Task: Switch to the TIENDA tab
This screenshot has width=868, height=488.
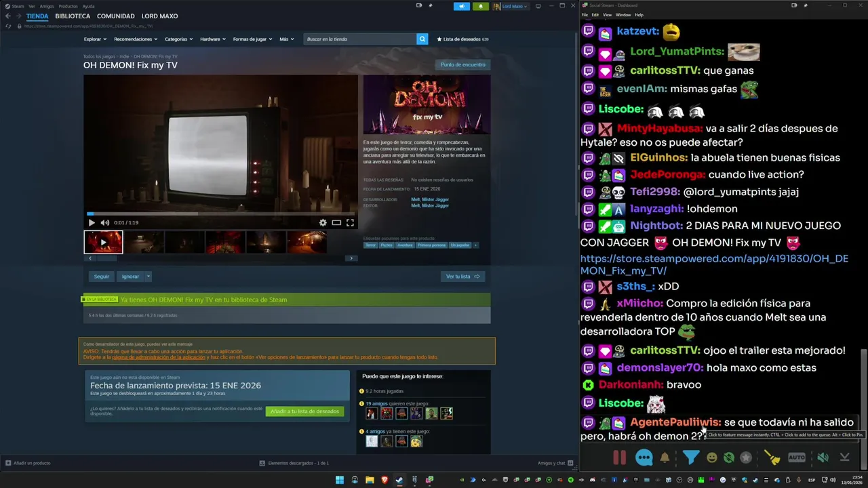Action: 37,16
